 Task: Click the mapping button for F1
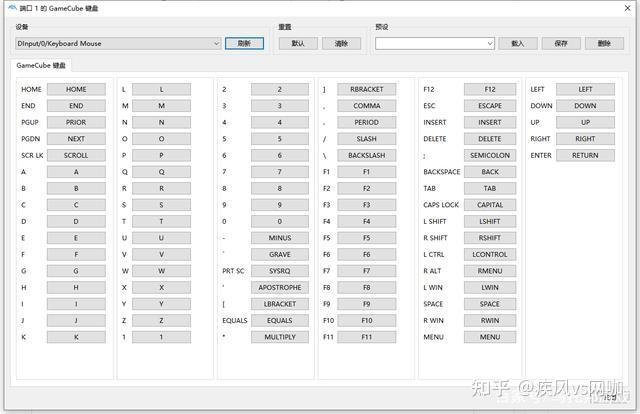point(367,172)
